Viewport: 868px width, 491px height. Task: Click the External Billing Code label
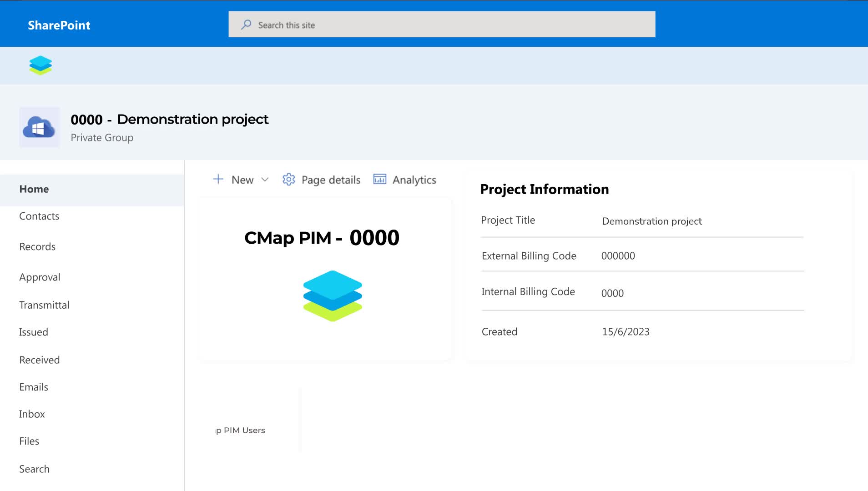coord(529,256)
